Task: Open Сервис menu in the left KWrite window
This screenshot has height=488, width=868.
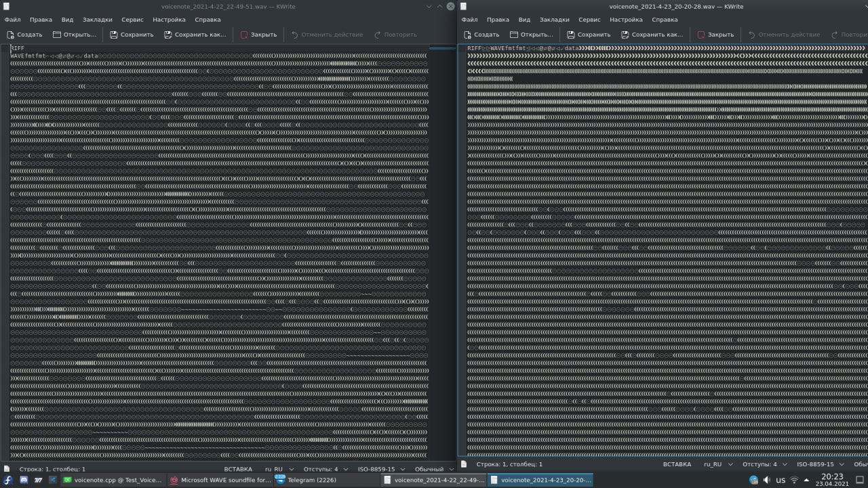Action: click(x=132, y=20)
